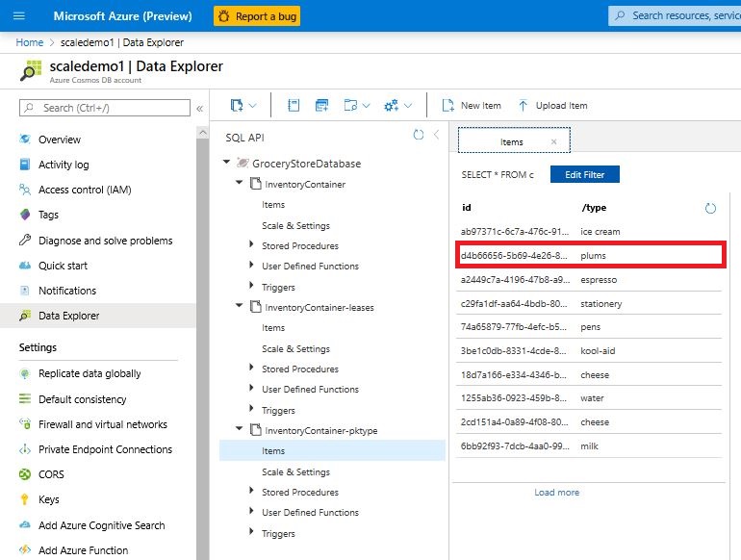Select the ice cream item row

pos(589,232)
